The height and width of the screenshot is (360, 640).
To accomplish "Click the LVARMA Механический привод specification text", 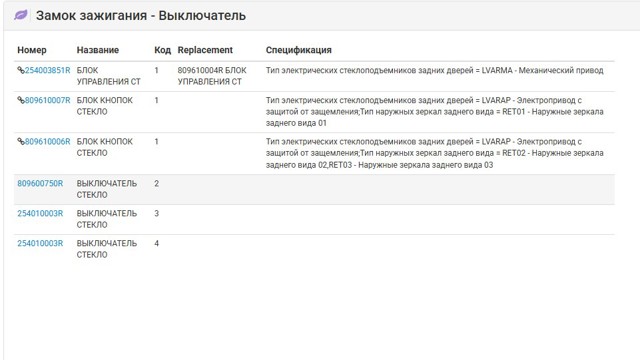I will click(434, 70).
